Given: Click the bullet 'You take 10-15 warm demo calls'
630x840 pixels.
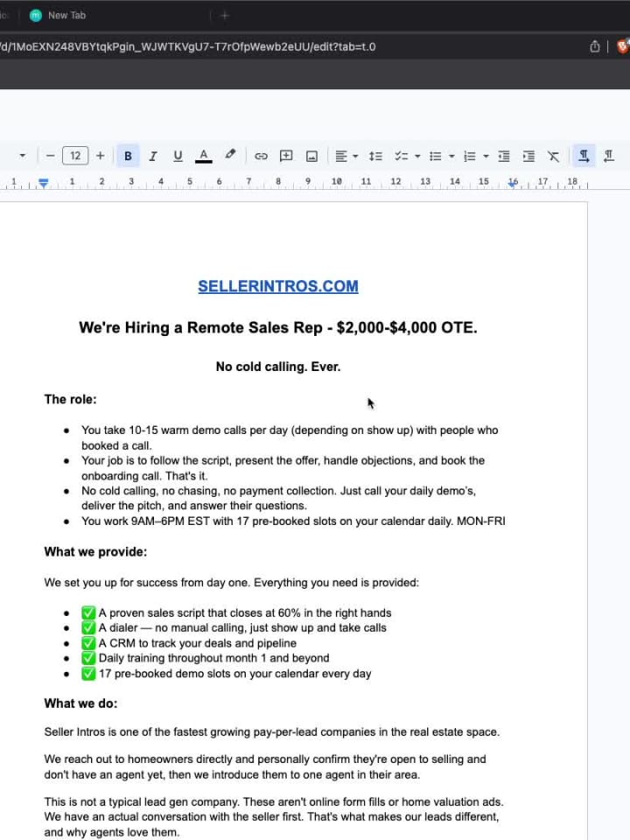Looking at the screenshot, I should pos(290,437).
